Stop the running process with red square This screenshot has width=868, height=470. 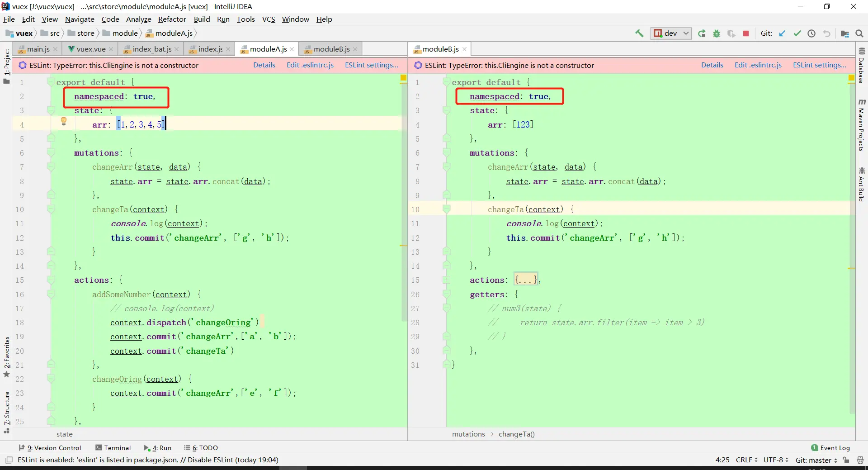point(746,33)
